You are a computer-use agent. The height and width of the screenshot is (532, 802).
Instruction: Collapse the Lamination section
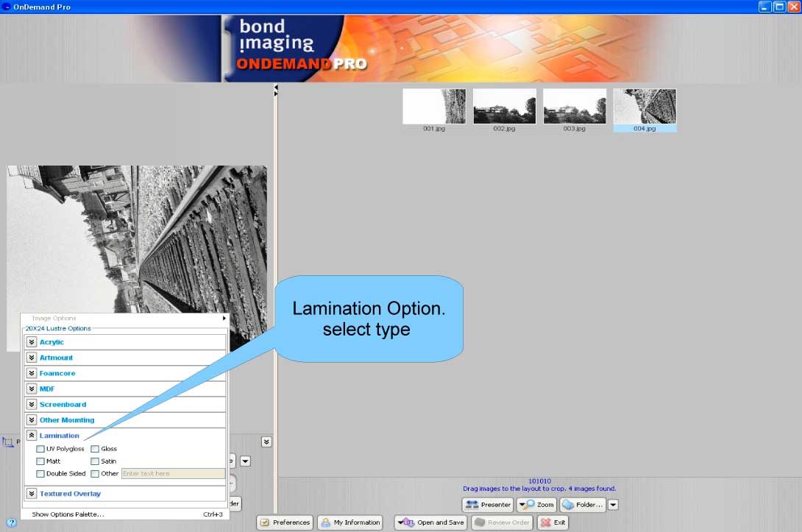[x=31, y=435]
